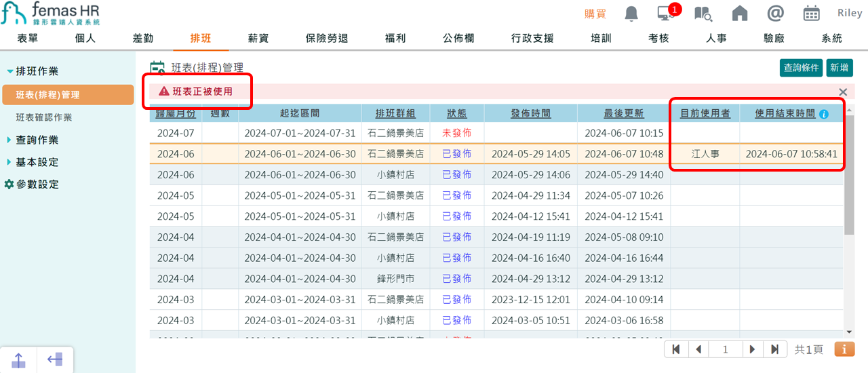Open the 個人 menu
The image size is (868, 373).
pyautogui.click(x=85, y=38)
